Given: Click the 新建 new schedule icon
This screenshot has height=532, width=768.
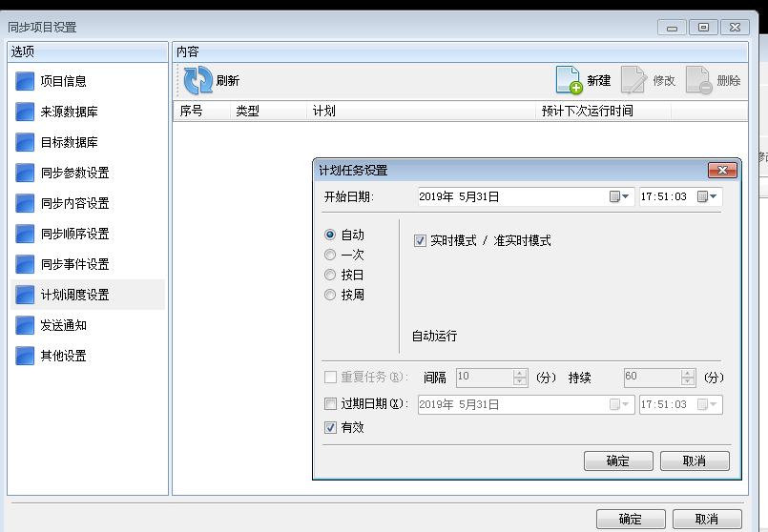Looking at the screenshot, I should pos(569,80).
